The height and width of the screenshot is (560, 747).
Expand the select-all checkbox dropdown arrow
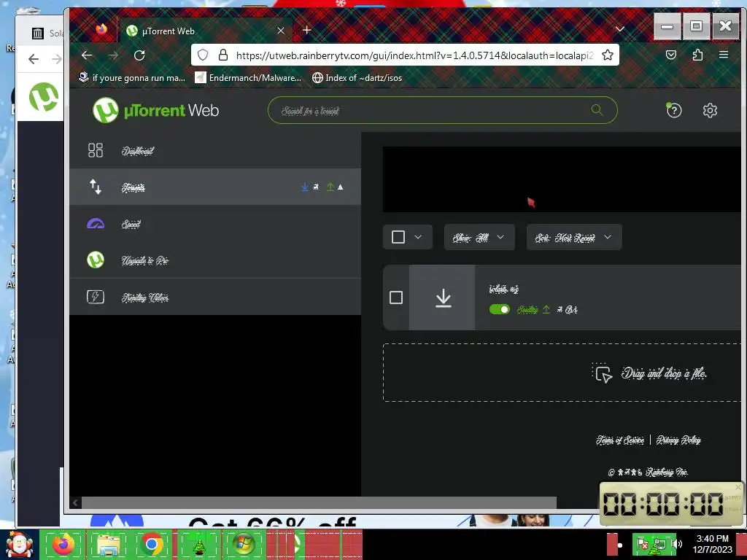(x=418, y=237)
